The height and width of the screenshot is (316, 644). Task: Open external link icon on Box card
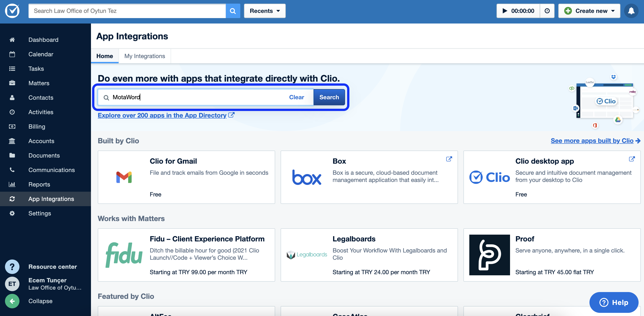[449, 159]
